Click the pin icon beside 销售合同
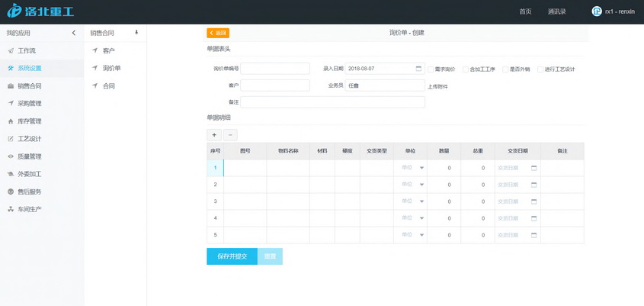Screen dimensions: 644x306 point(136,33)
